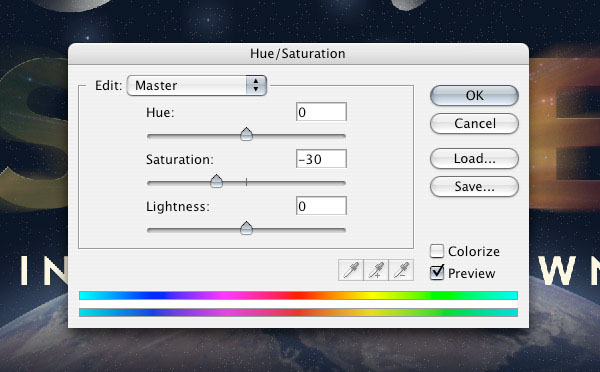Click the Edit: label
The width and height of the screenshot is (600, 372).
(x=109, y=85)
